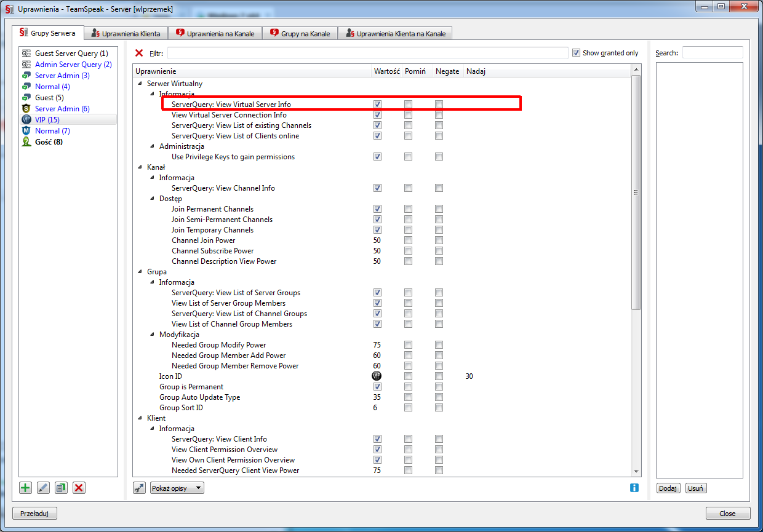This screenshot has height=532, width=763.
Task: Collapse the Klient tree node
Action: pyautogui.click(x=140, y=418)
